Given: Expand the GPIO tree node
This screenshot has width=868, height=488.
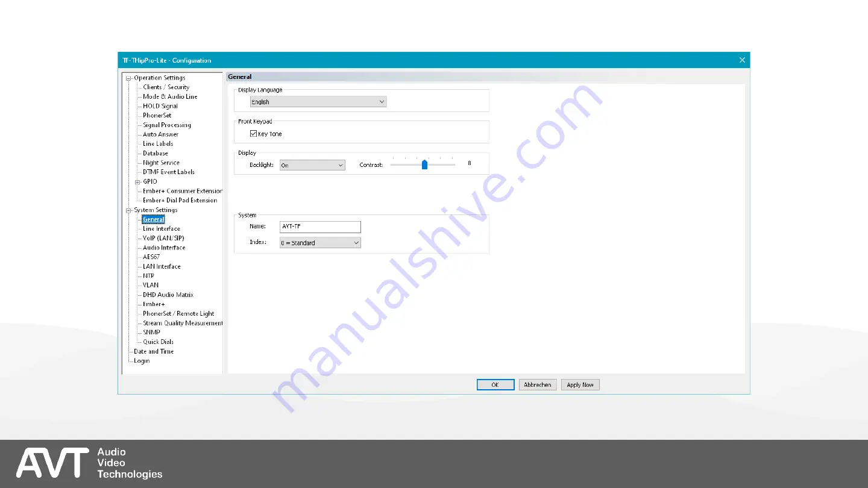Looking at the screenshot, I should (x=137, y=181).
